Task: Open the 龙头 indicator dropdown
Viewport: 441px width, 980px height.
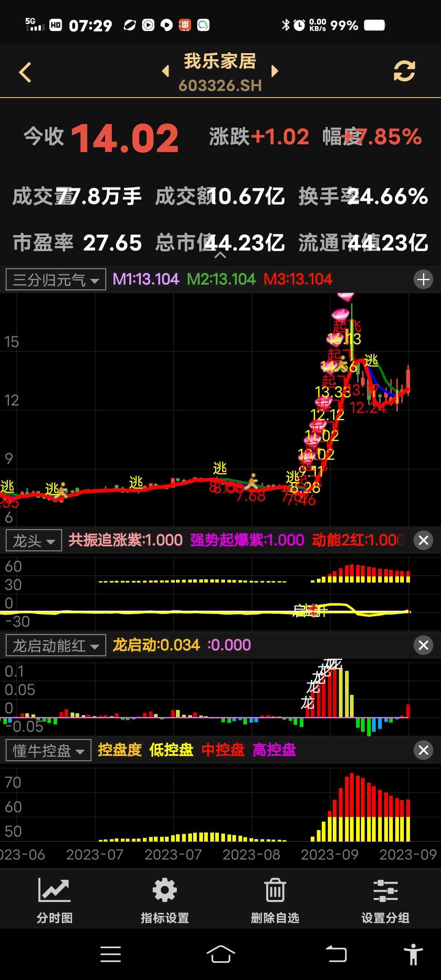Action: coord(34,540)
